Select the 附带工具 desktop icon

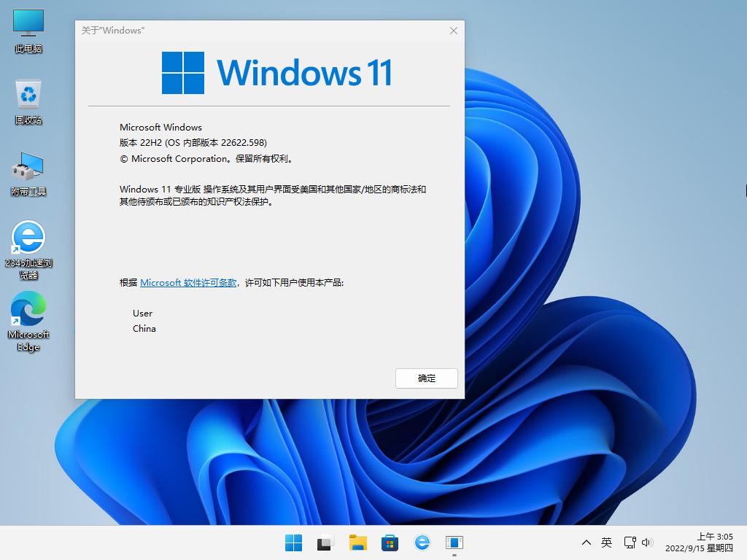click(28, 174)
